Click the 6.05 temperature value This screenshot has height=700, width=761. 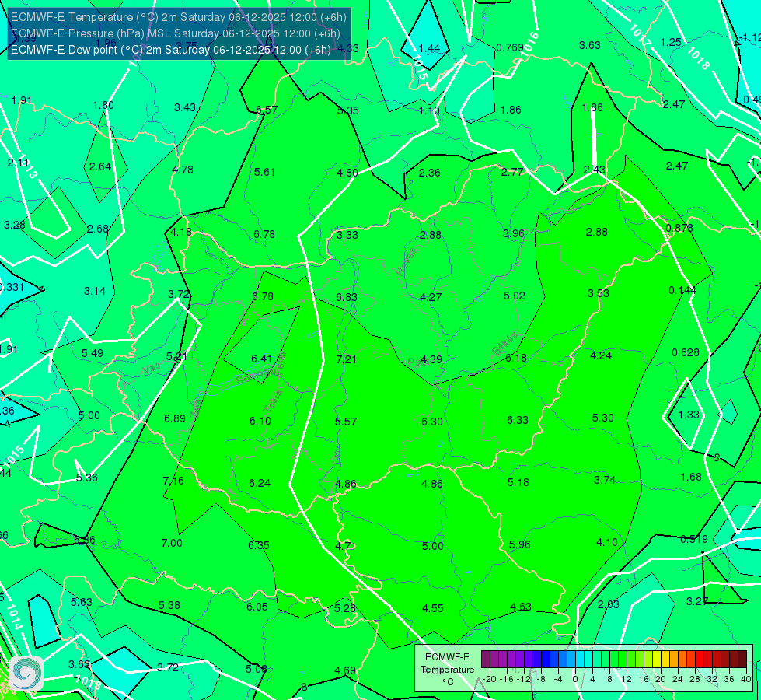click(257, 607)
